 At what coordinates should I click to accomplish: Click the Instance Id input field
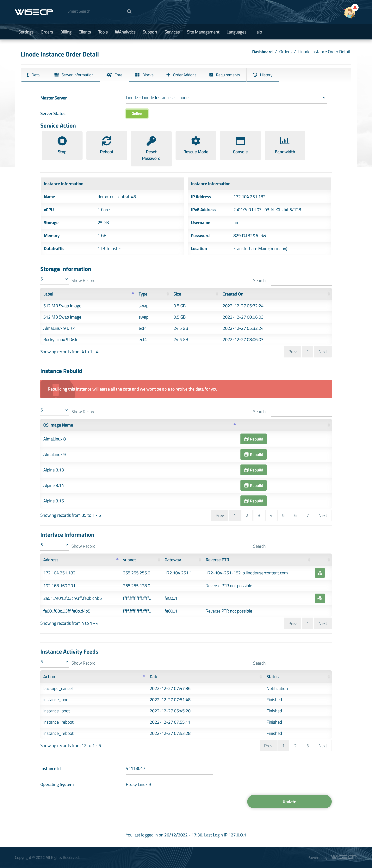[169, 769]
